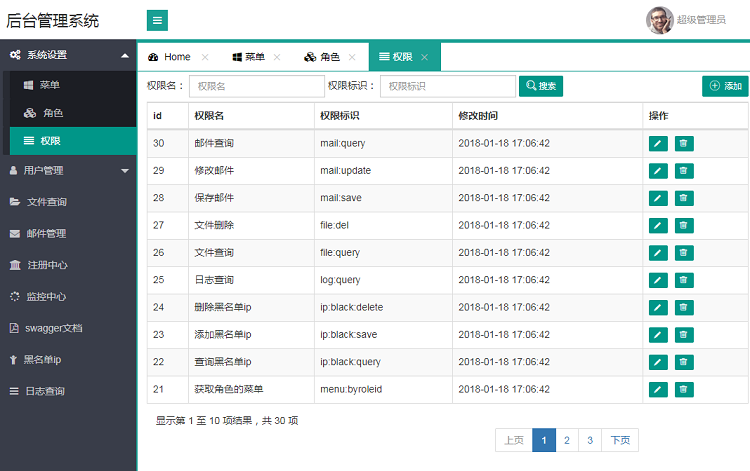Delete the mail:query permission row
The height and width of the screenshot is (471, 750).
point(684,143)
